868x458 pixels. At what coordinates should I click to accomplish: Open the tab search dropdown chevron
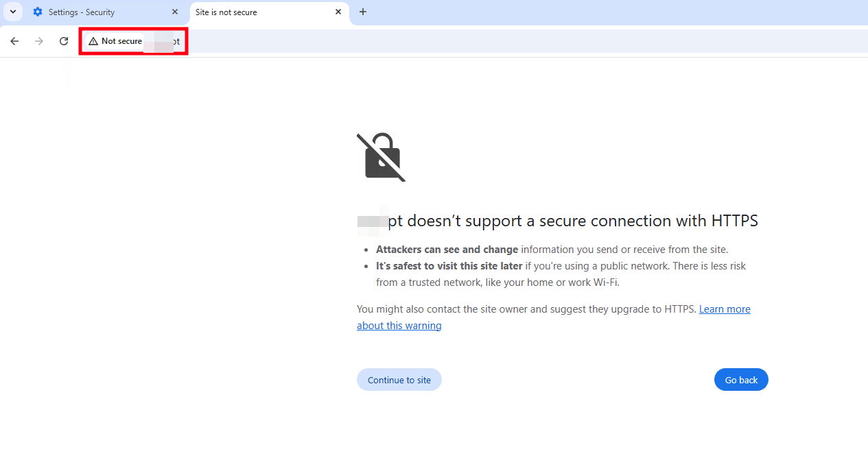[x=12, y=12]
